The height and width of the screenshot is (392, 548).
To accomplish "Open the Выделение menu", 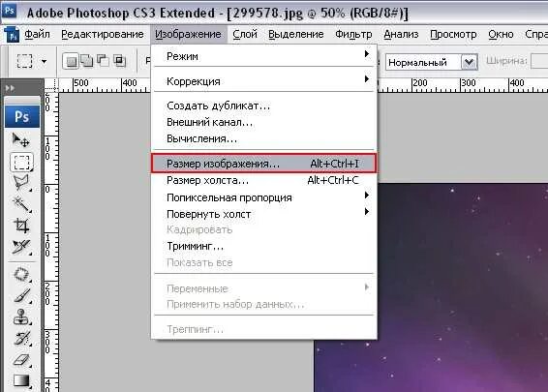I will [x=296, y=34].
